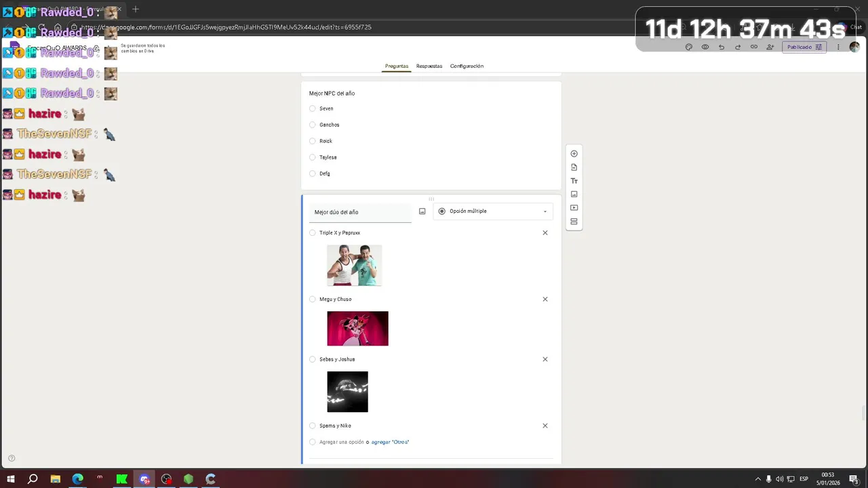868x488 pixels.
Task: Open the help icon at bottom left
Action: coord(12,458)
